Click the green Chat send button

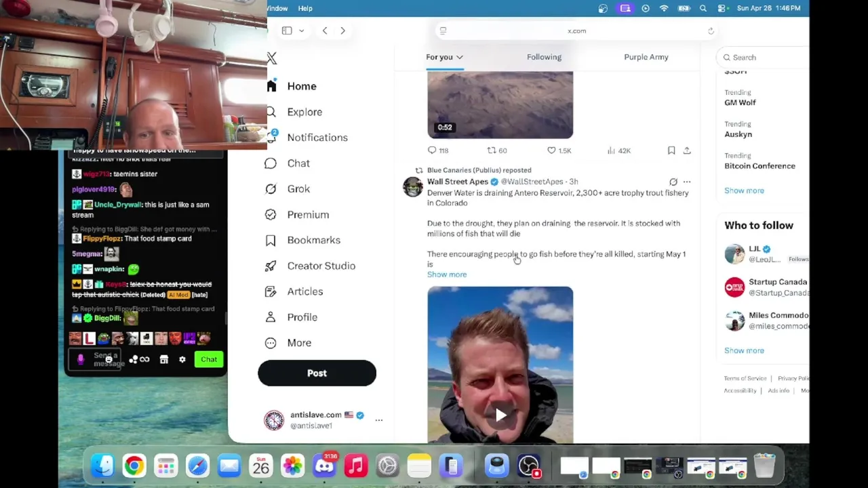pos(209,359)
